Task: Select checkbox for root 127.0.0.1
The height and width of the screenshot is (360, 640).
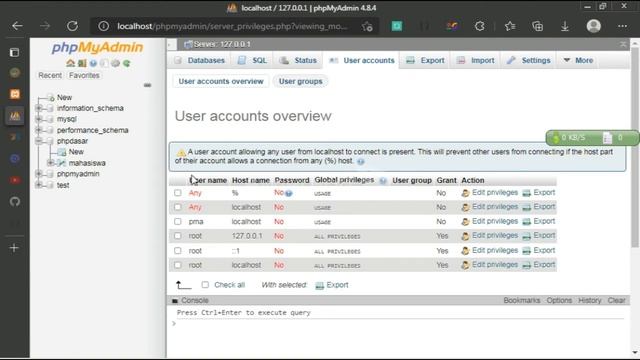Action: pos(178,236)
